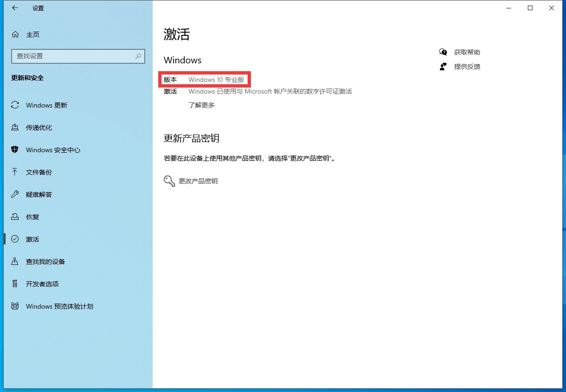Click the 设置 window title text
566x392 pixels.
pyautogui.click(x=38, y=8)
